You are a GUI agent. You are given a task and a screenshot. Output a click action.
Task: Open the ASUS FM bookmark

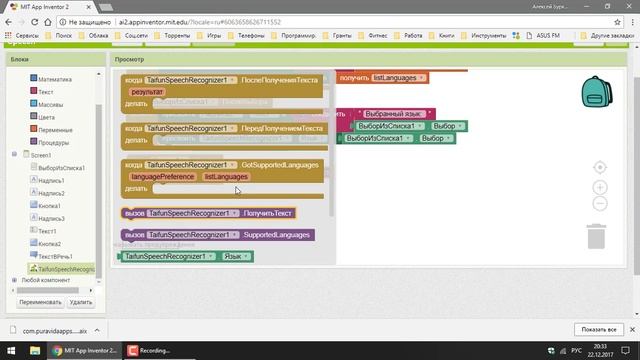point(543,36)
